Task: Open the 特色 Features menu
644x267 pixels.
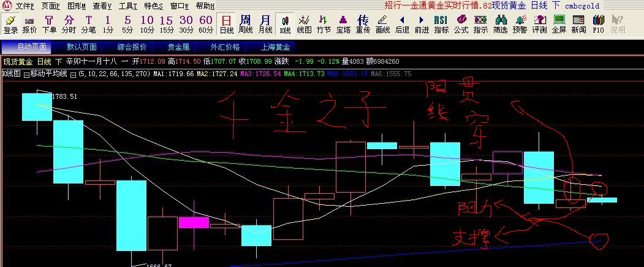Action: pos(154,6)
